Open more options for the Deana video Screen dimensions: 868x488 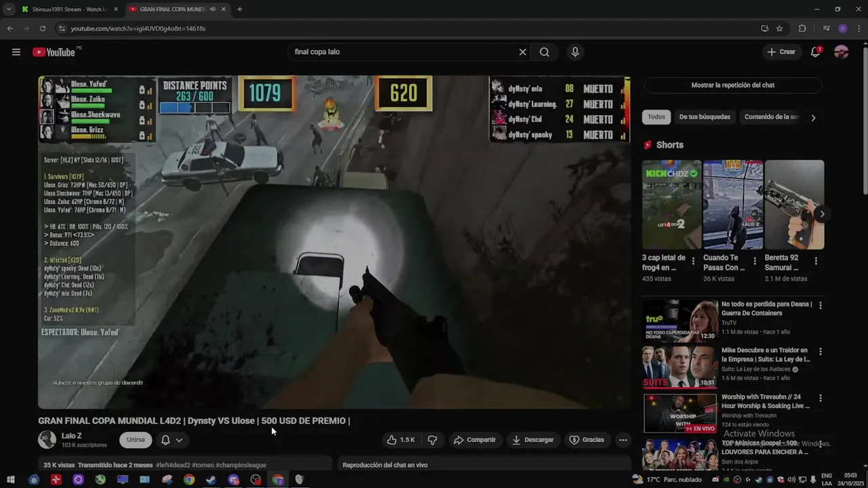coord(821,306)
